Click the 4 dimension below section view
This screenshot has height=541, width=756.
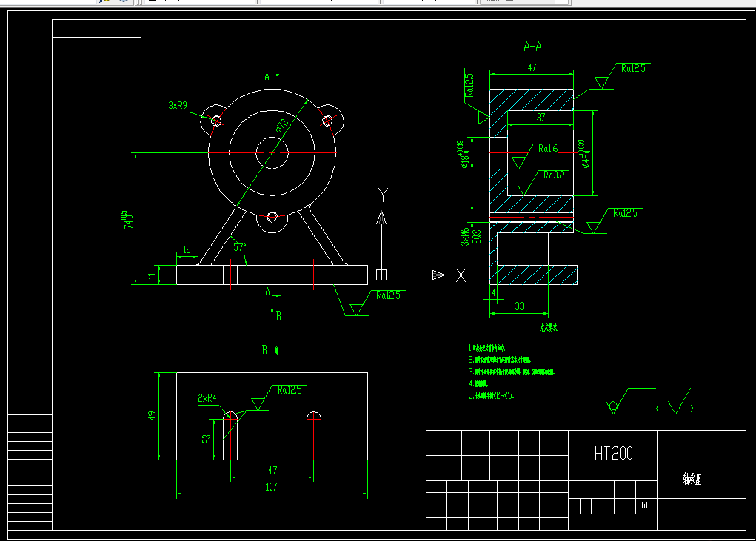click(x=493, y=292)
